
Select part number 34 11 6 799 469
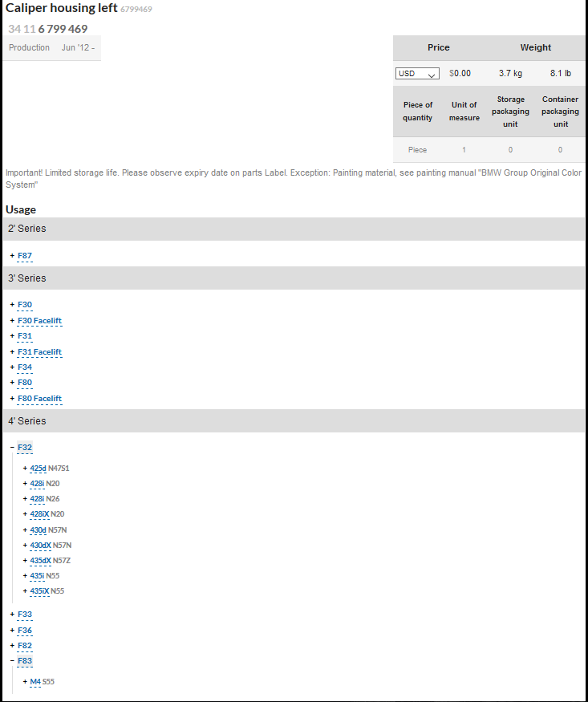coord(48,29)
